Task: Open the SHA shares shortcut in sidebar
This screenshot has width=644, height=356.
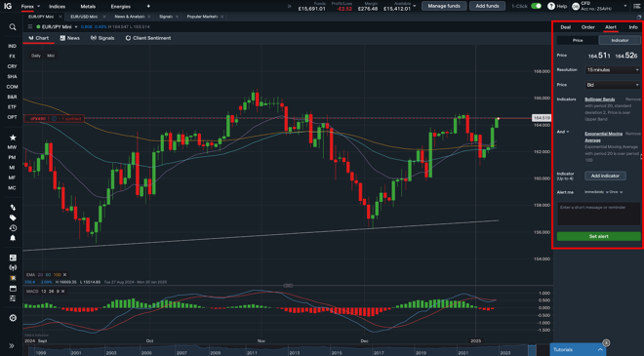Action: pos(12,77)
